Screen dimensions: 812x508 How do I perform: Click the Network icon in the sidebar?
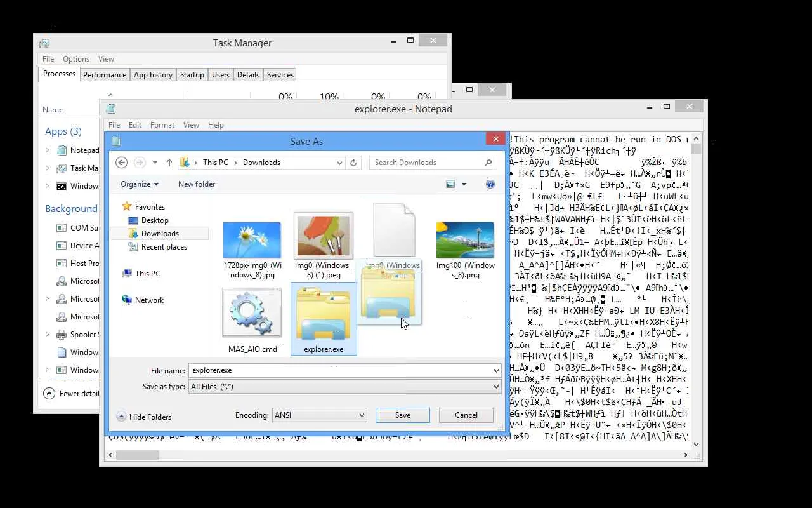[127, 300]
